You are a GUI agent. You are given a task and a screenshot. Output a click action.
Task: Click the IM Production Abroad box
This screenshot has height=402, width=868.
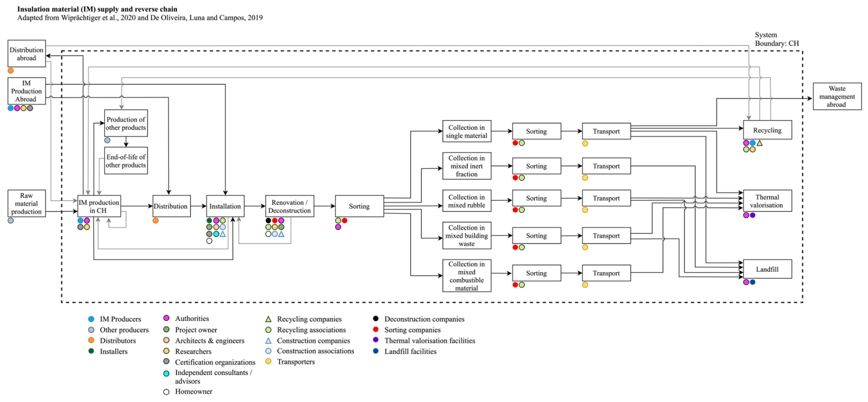[x=27, y=91]
